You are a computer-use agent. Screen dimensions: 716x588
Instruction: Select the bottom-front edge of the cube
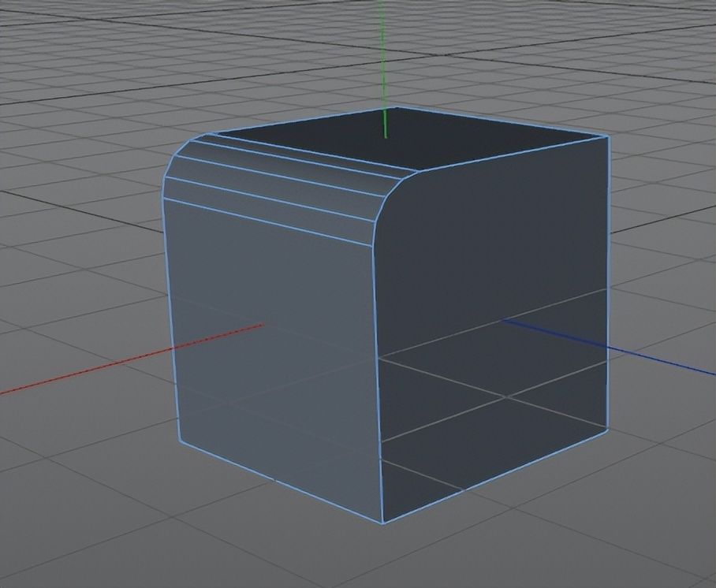click(x=276, y=485)
